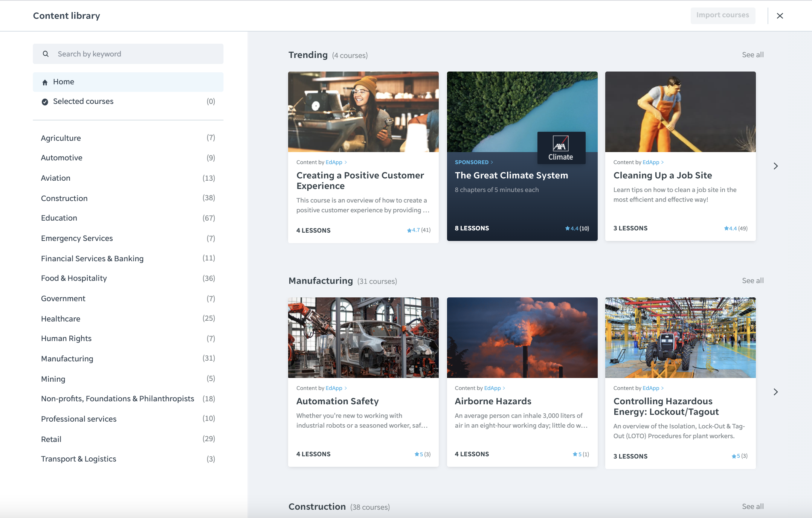812x518 pixels.
Task: Click EdApp link on Cleaning Up card
Action: point(653,162)
